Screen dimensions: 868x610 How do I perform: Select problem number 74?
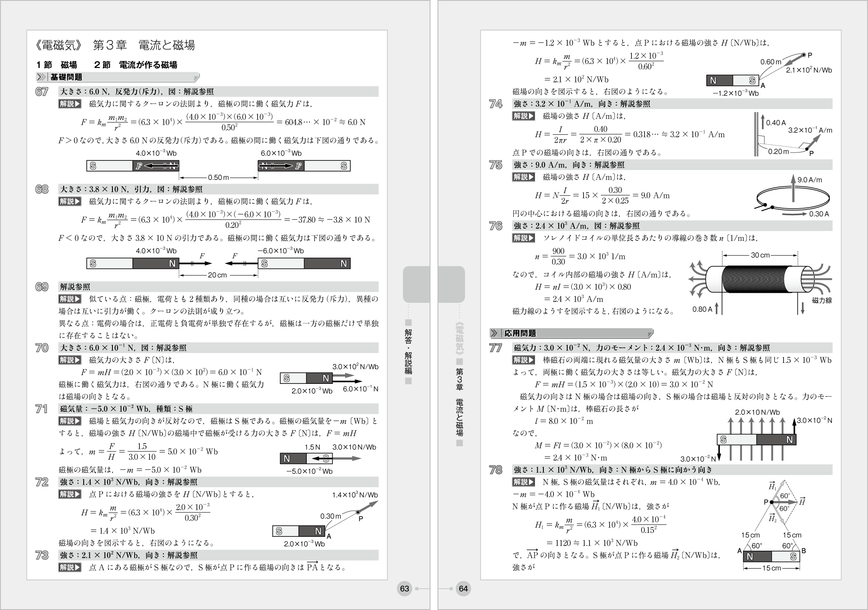(496, 104)
